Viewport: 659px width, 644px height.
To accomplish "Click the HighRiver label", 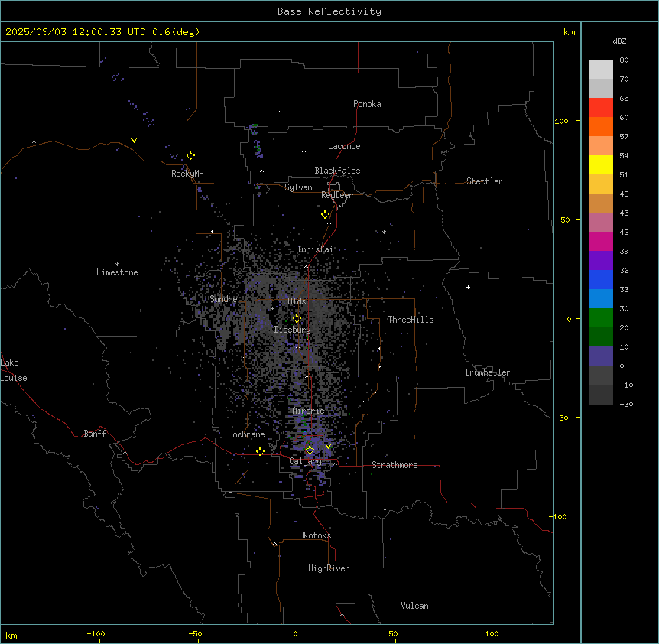I will [x=329, y=568].
